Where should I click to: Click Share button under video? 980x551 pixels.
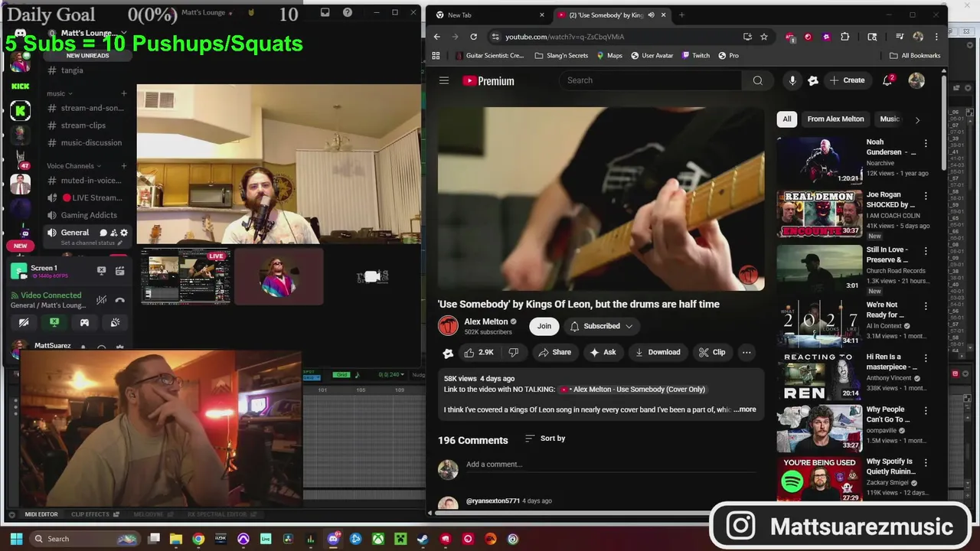tap(554, 352)
